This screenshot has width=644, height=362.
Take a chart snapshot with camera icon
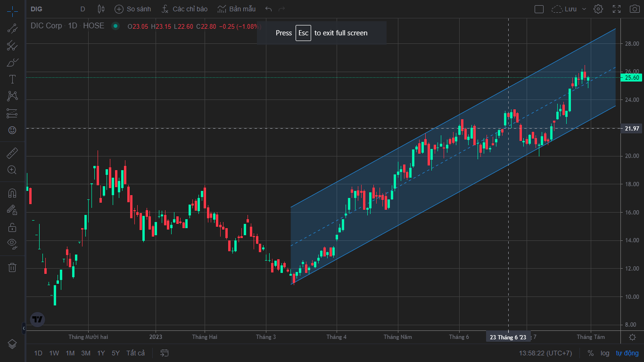point(635,9)
